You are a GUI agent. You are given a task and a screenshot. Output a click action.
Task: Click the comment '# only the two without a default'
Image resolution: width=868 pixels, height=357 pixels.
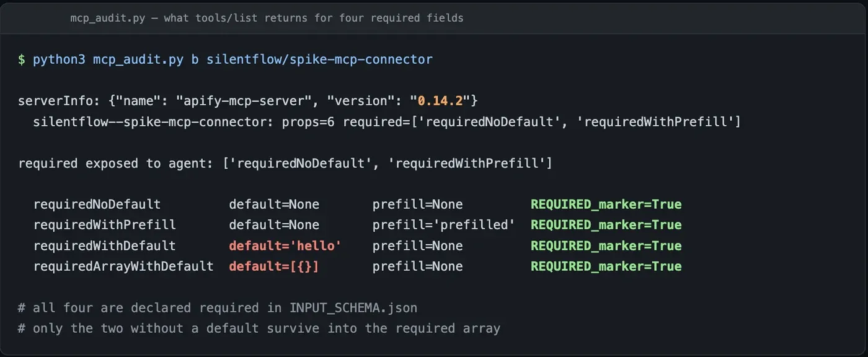[138, 328]
